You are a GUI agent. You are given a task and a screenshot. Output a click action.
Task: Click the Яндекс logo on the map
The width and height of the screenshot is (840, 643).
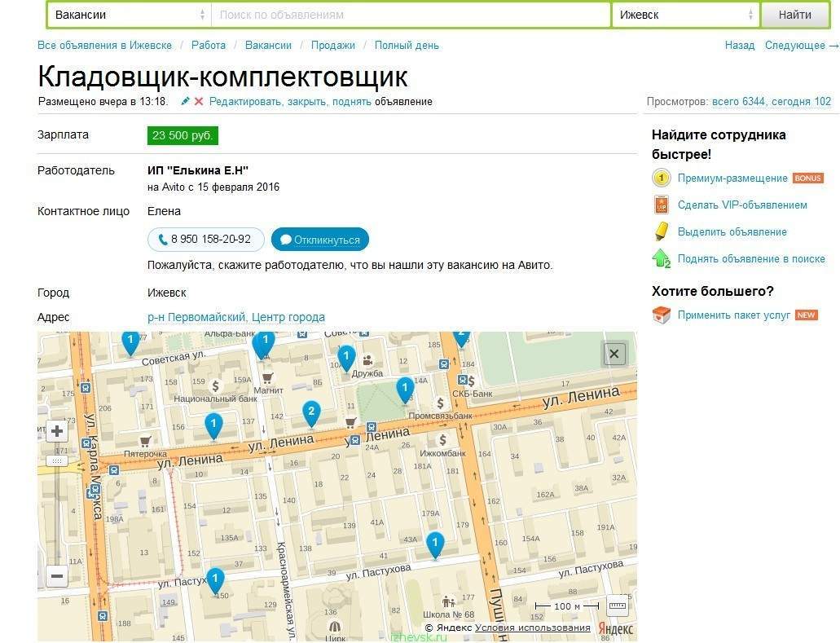click(615, 628)
